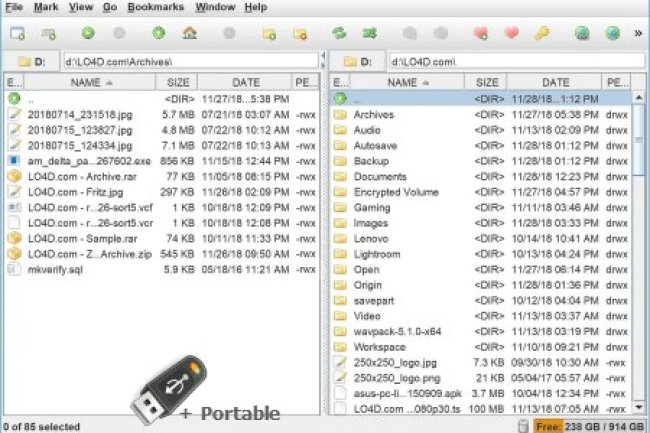Go back using green arrow icon
The height and width of the screenshot is (433, 650).
(x=88, y=33)
